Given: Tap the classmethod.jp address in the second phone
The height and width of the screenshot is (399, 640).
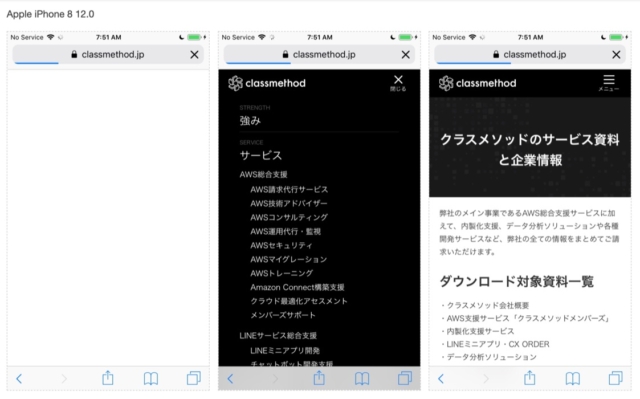Looking at the screenshot, I should pyautogui.click(x=324, y=54).
